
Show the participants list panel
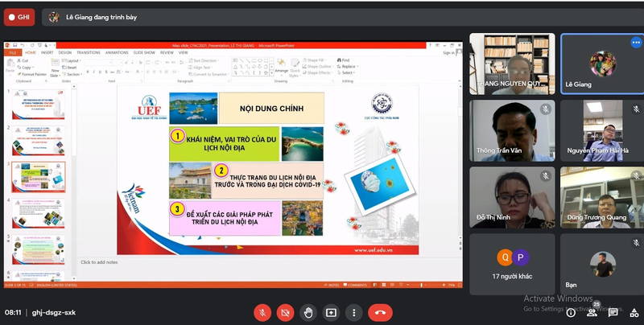tap(592, 312)
